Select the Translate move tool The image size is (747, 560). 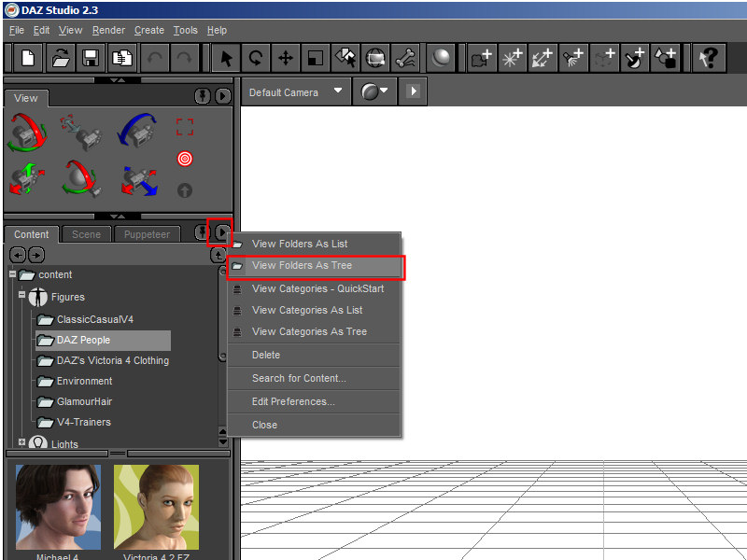[286, 58]
